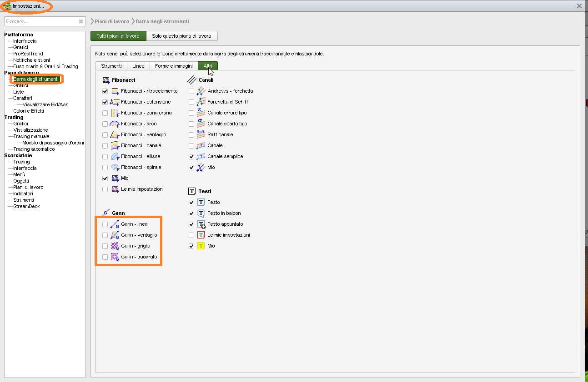
Task: Open the Linee tab
Action: (x=138, y=66)
